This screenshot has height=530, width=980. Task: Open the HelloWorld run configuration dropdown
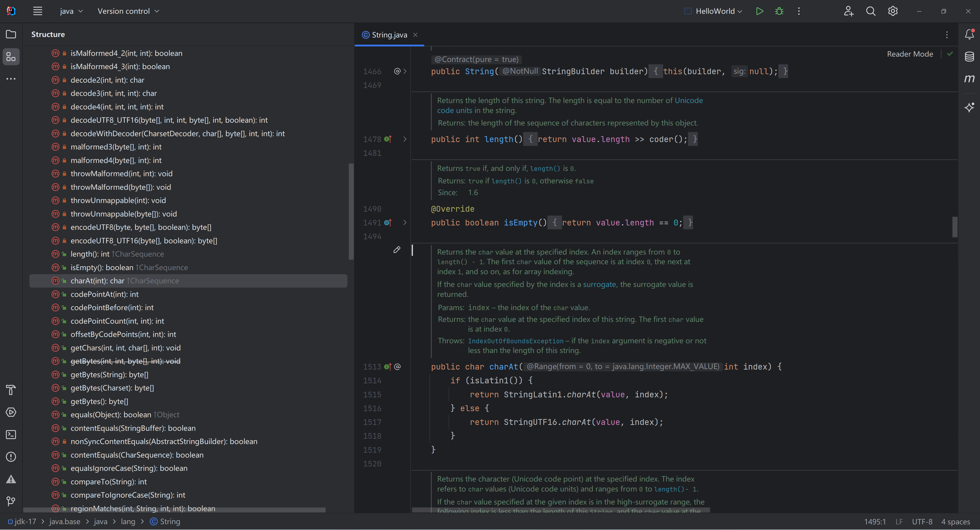(x=713, y=11)
